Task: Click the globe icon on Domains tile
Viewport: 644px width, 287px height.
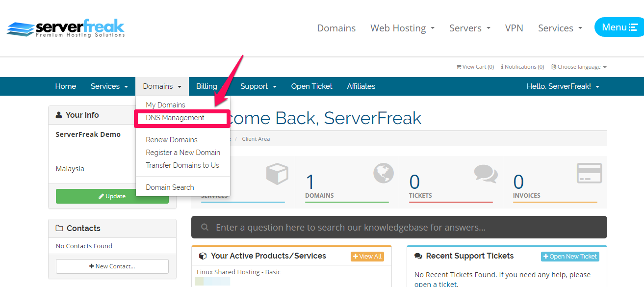Action: pos(384,173)
